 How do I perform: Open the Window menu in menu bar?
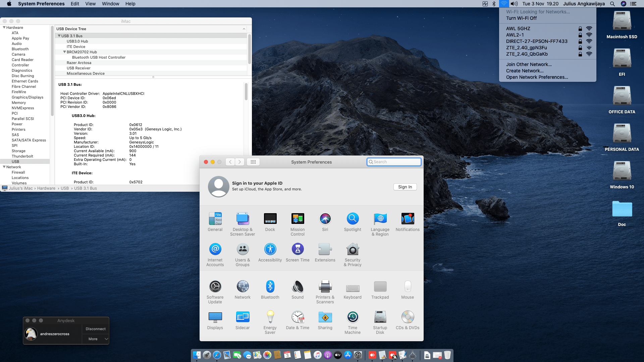[110, 4]
